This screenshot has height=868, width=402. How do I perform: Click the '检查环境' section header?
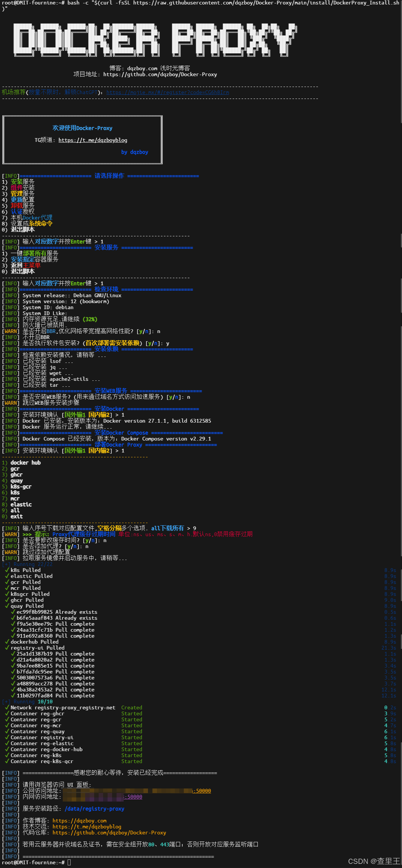point(97,289)
